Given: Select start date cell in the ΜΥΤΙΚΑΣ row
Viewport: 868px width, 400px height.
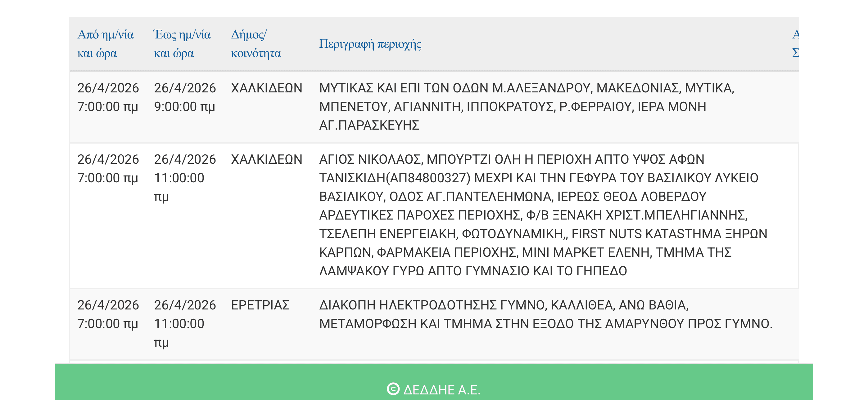Looking at the screenshot, I should pyautogui.click(x=108, y=97).
